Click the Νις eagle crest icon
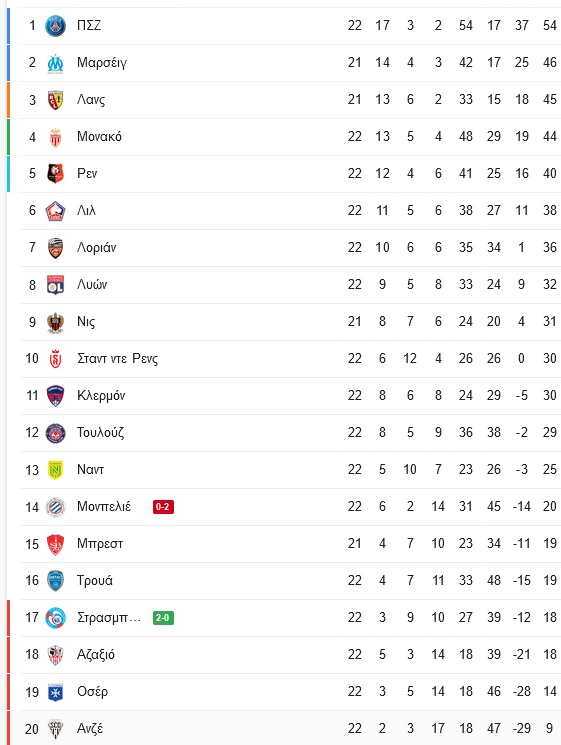This screenshot has width=561, height=745. [x=55, y=323]
